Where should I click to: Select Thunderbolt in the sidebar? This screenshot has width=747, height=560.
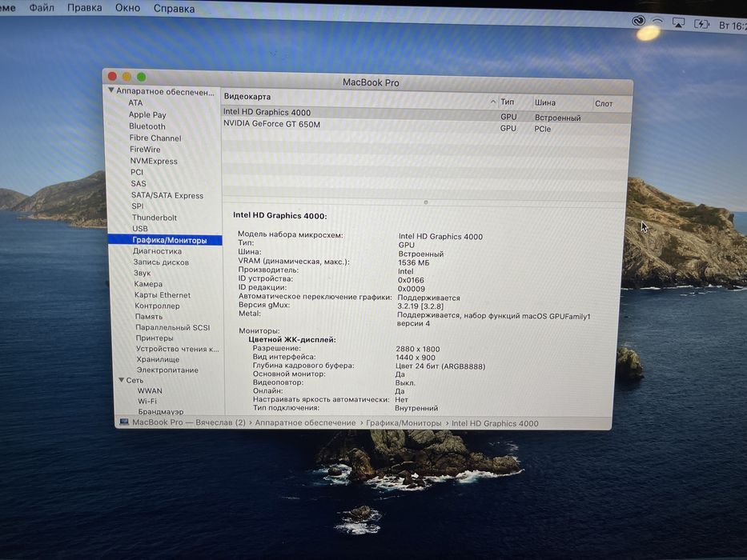(155, 217)
